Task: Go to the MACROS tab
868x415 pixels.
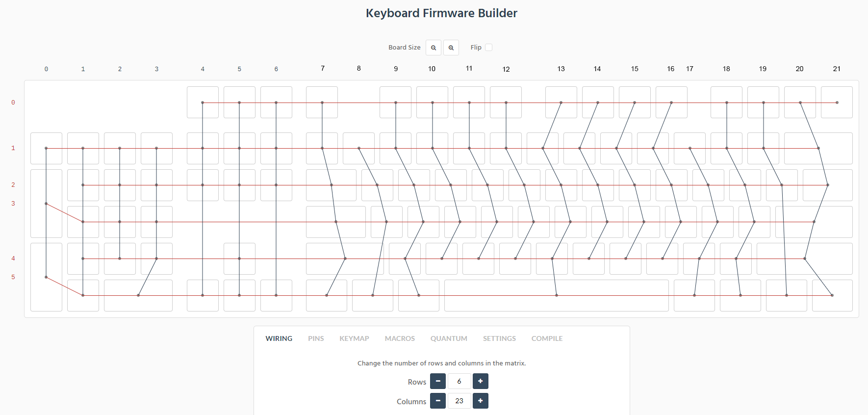Action: pyautogui.click(x=400, y=338)
